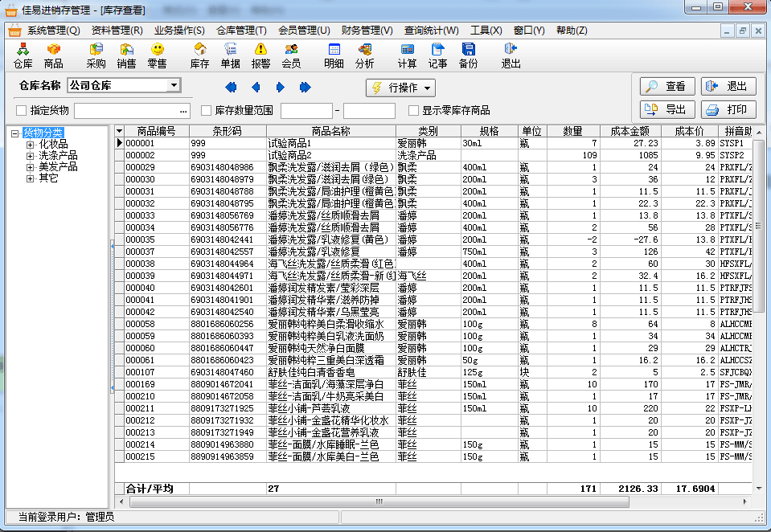Click the 导出 export button
This screenshot has width=771, height=532.
tap(666, 110)
